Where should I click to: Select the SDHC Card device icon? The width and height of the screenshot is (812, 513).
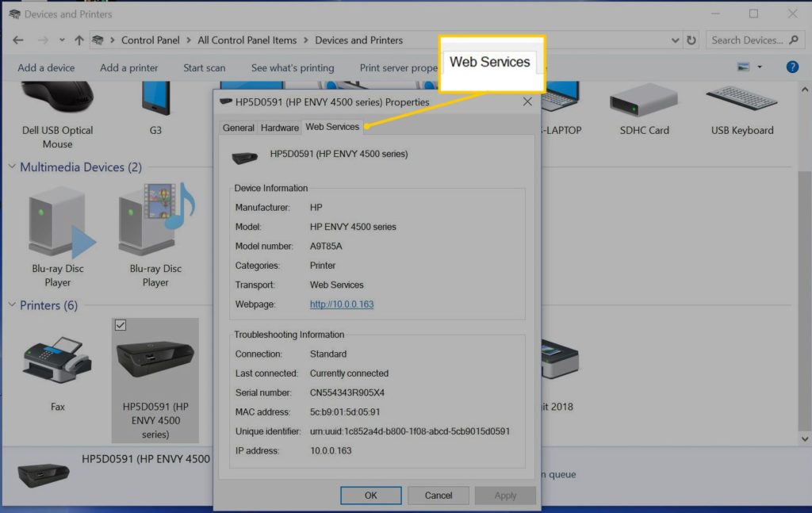644,100
